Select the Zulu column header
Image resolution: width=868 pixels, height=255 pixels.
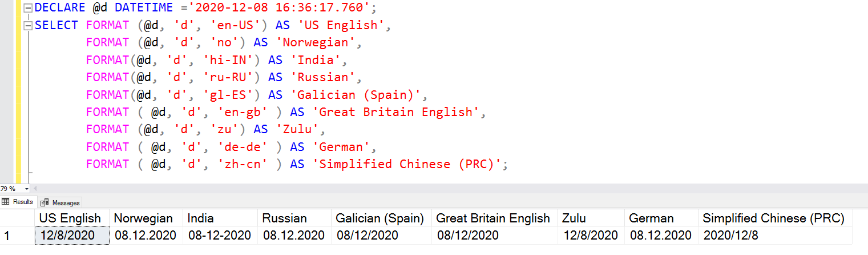pos(591,218)
